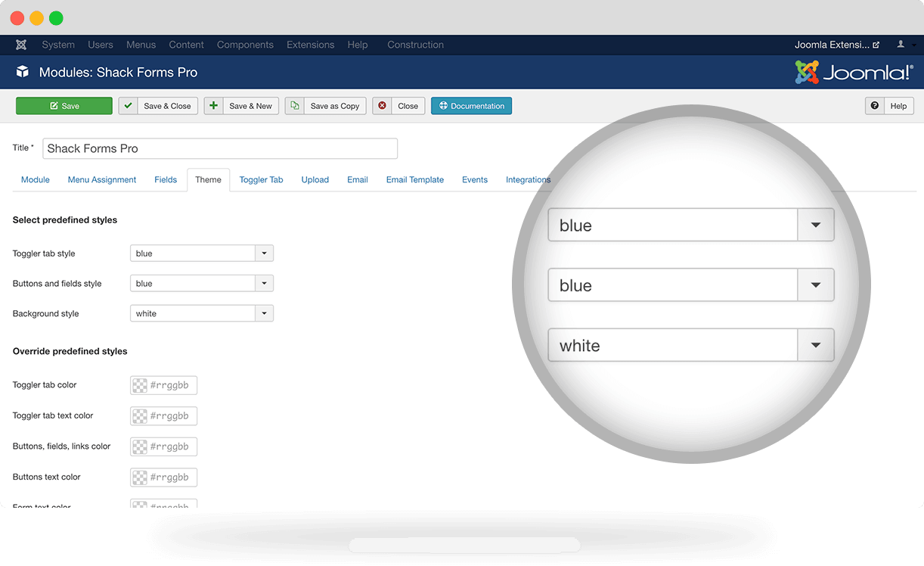Select the Theme tab
The width and height of the screenshot is (924, 566).
tap(209, 180)
